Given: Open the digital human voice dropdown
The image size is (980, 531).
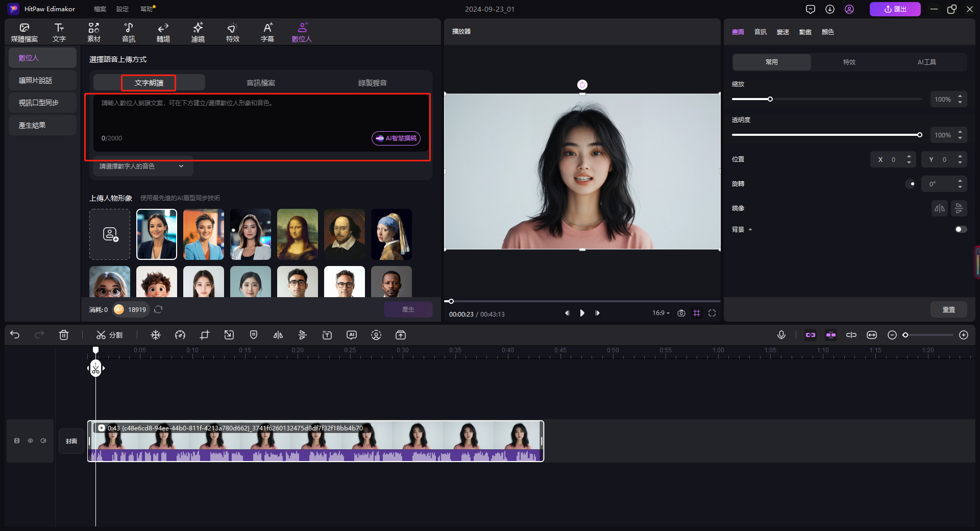Looking at the screenshot, I should 141,166.
